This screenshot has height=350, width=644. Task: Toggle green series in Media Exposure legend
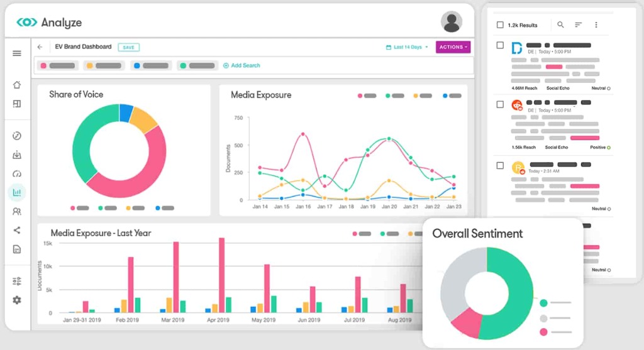point(395,96)
